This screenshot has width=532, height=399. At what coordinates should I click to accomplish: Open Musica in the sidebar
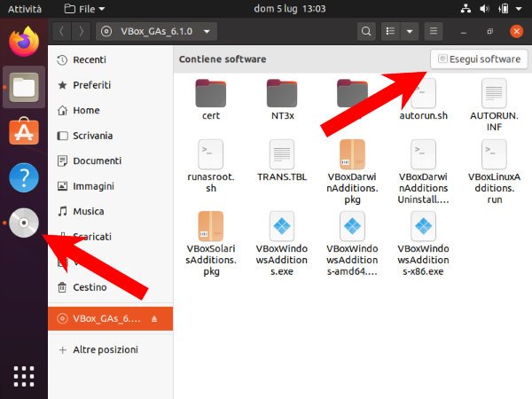[x=110, y=211]
